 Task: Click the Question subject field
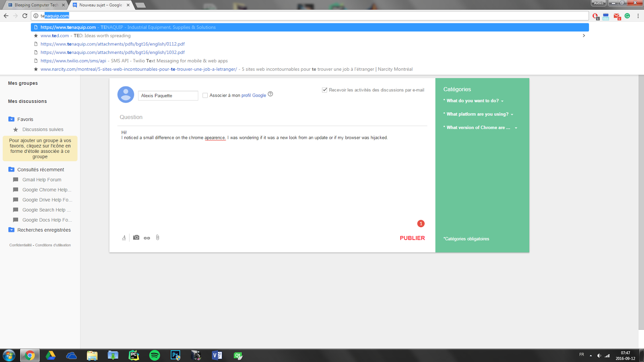click(272, 117)
